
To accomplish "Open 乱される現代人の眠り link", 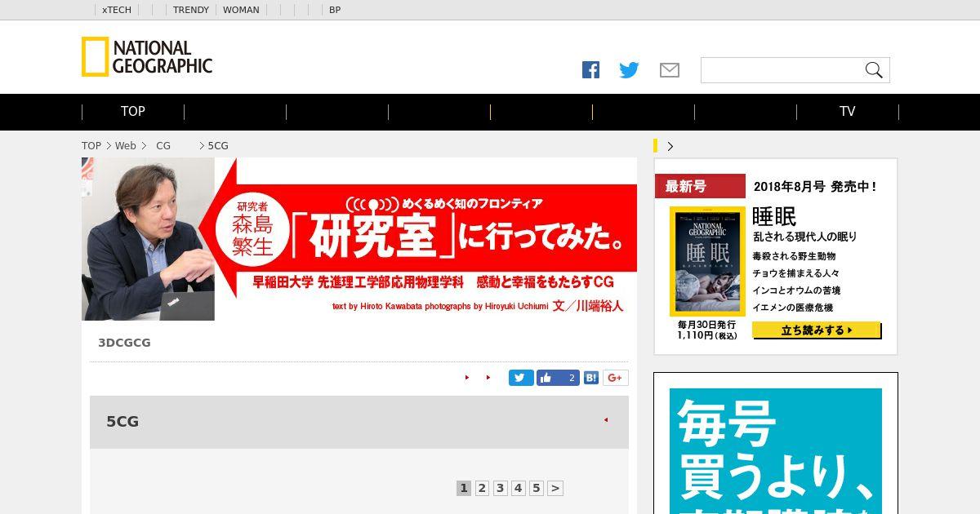I will click(x=804, y=237).
